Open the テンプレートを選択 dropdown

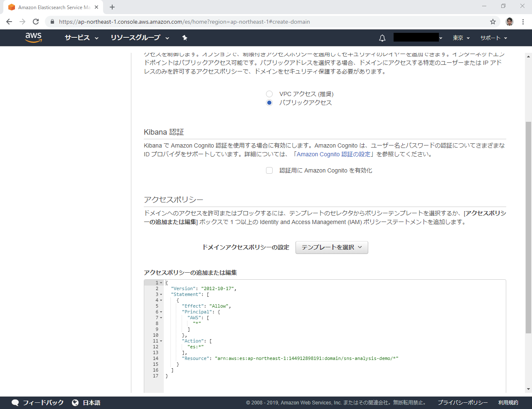[x=332, y=247]
